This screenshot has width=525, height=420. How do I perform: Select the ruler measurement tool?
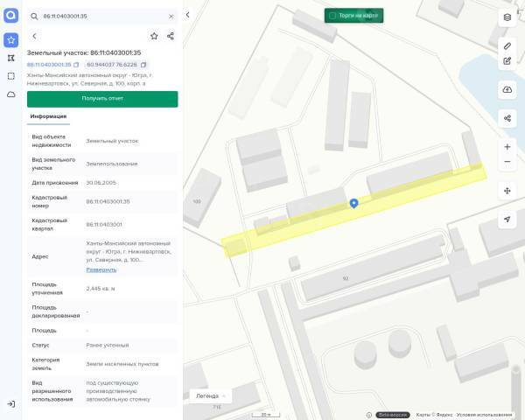pyautogui.click(x=507, y=45)
